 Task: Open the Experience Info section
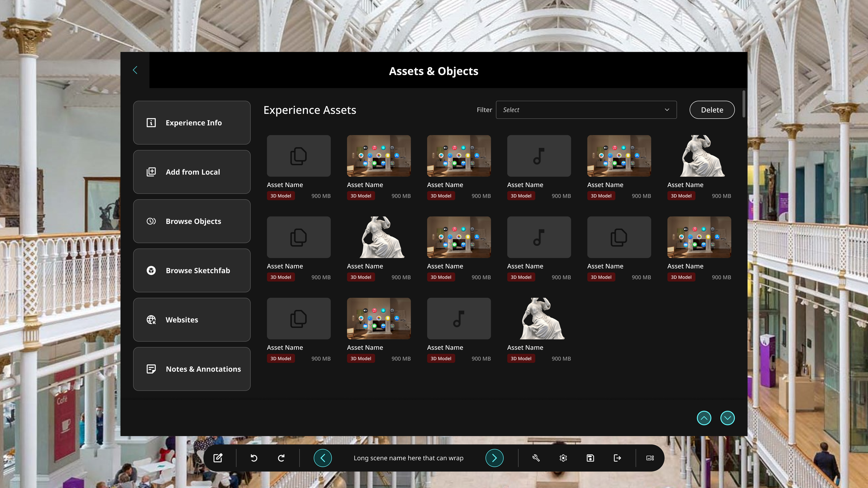(192, 123)
